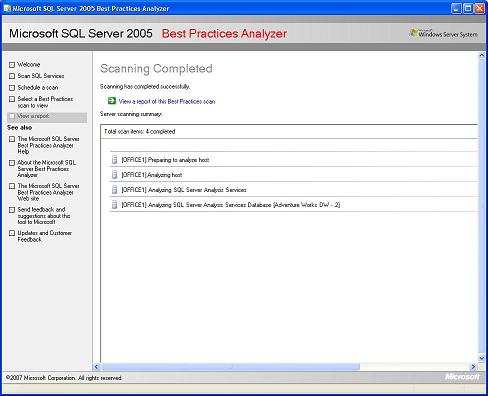Select '[OFFICE1] Analyzing host' row
This screenshot has height=396, width=488.
[x=294, y=175]
